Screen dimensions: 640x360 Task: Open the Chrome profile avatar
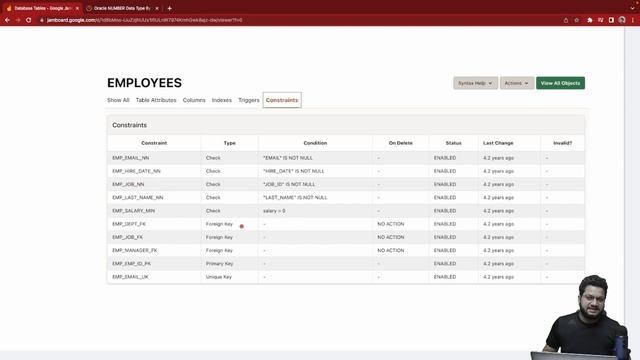(x=622, y=20)
